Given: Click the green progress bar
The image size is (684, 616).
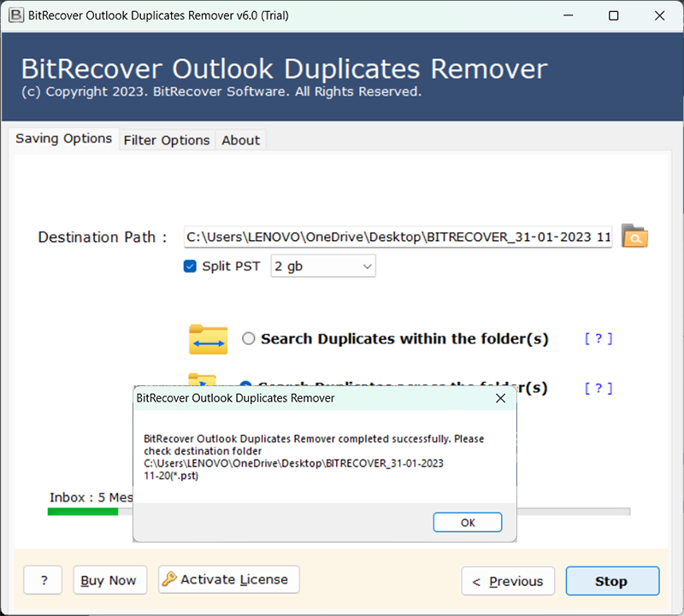Looking at the screenshot, I should (x=83, y=512).
